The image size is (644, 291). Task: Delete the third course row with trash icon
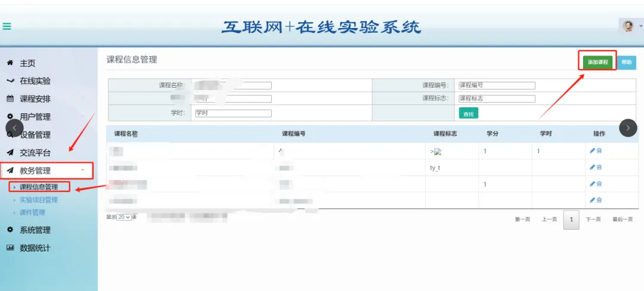pyautogui.click(x=599, y=184)
